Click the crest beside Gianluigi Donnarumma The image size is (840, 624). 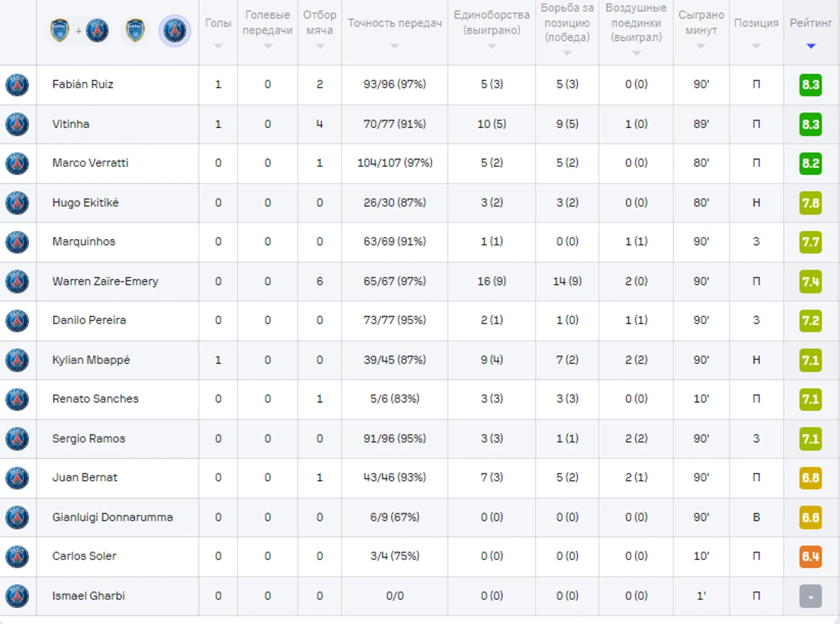17,517
